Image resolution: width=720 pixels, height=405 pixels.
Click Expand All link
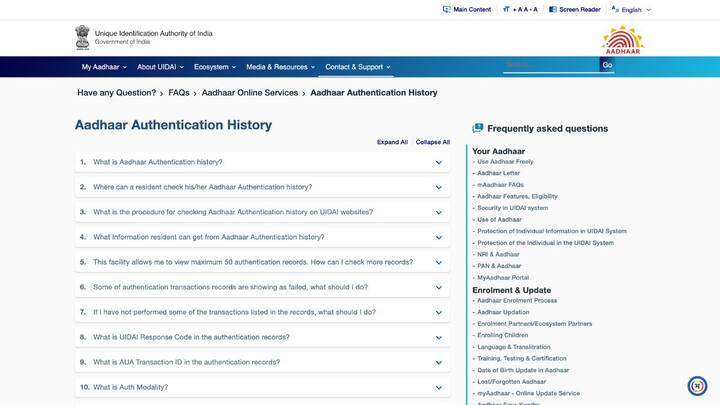pyautogui.click(x=392, y=142)
